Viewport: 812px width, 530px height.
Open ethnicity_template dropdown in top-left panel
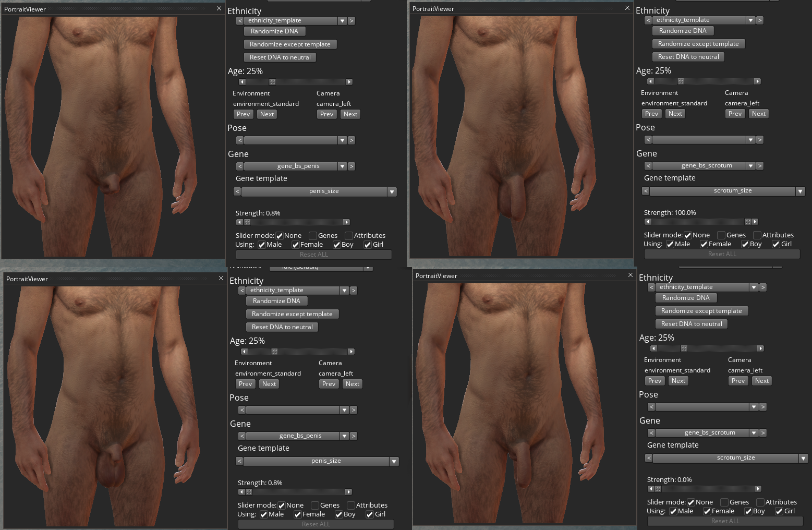click(342, 20)
